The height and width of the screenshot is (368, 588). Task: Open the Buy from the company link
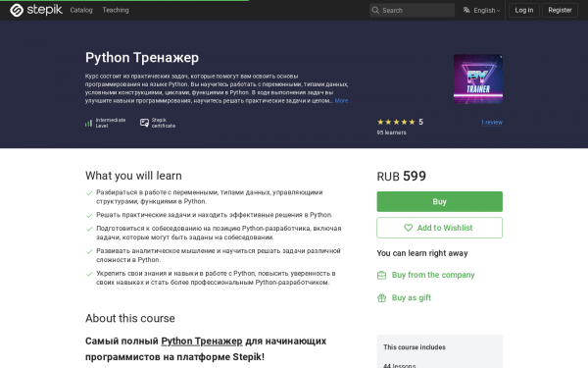433,275
